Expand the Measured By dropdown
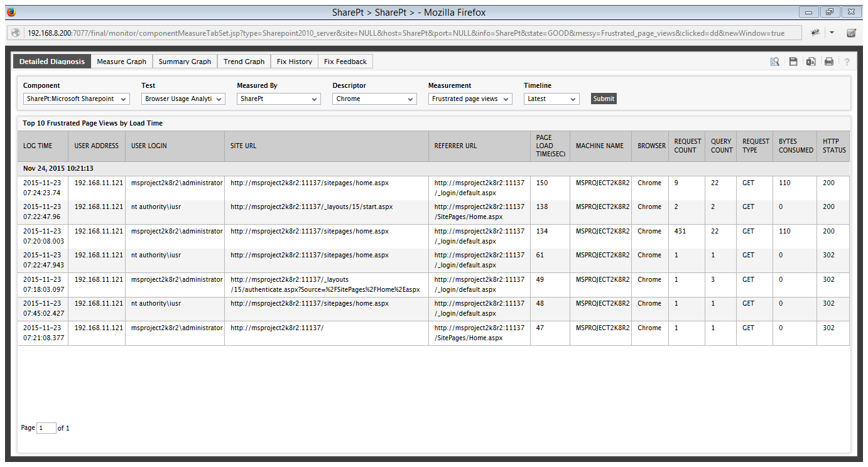Image resolution: width=868 pixels, height=467 pixels. point(279,99)
